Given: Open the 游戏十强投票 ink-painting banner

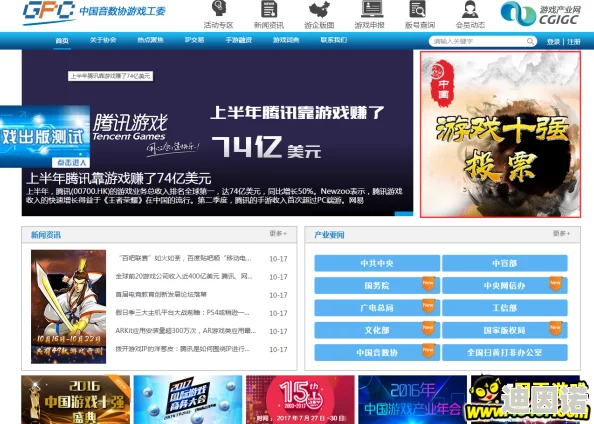Looking at the screenshot, I should [500, 134].
